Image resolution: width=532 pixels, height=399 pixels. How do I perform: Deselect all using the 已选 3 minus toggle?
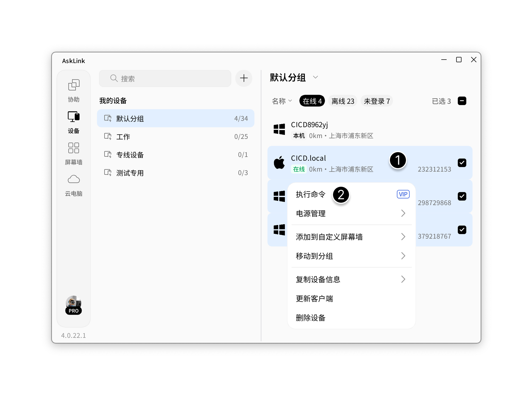tap(462, 101)
